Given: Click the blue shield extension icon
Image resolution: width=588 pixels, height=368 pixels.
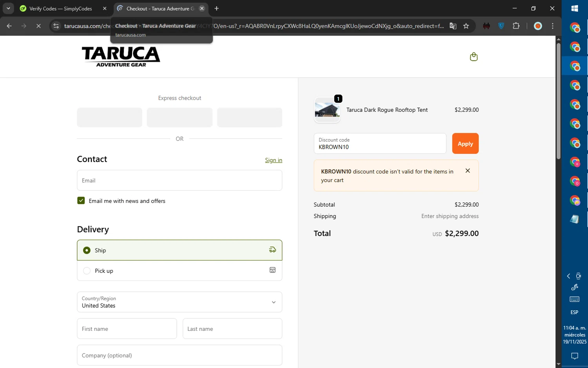Looking at the screenshot, I should click(501, 26).
